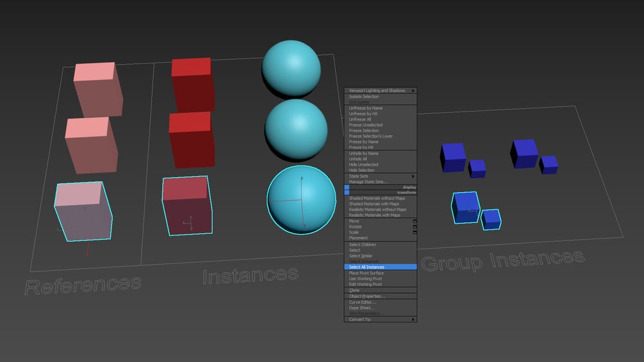Select the topmost pink reference box
Viewport: 644px width, 362px height.
click(x=98, y=90)
